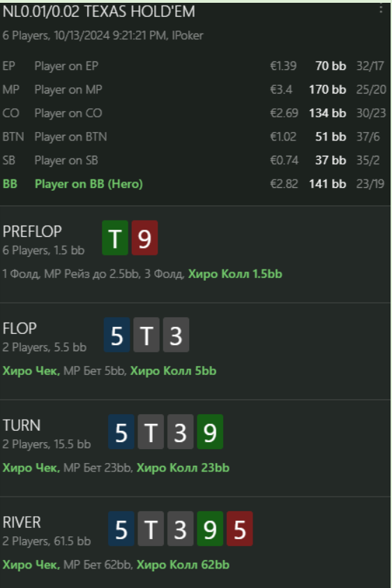The width and height of the screenshot is (392, 588).
Task: Select the Player on MP row
Action: pos(194,89)
